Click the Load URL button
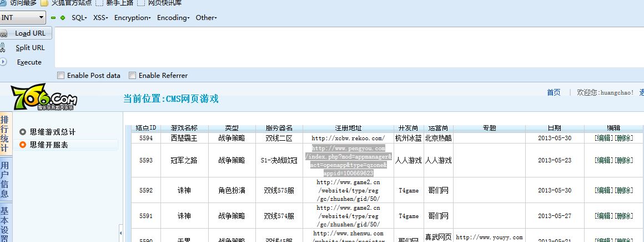This screenshot has width=644, height=242. 26,33
